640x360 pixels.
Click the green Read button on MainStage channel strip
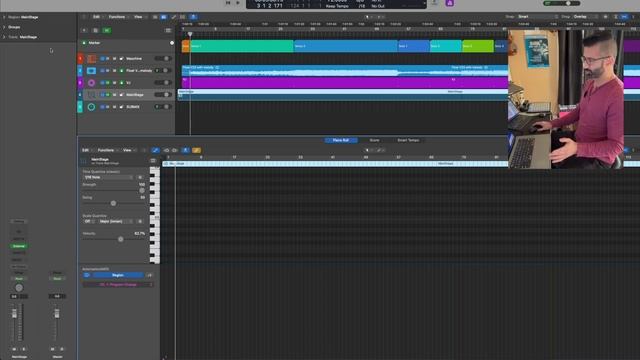(19, 279)
